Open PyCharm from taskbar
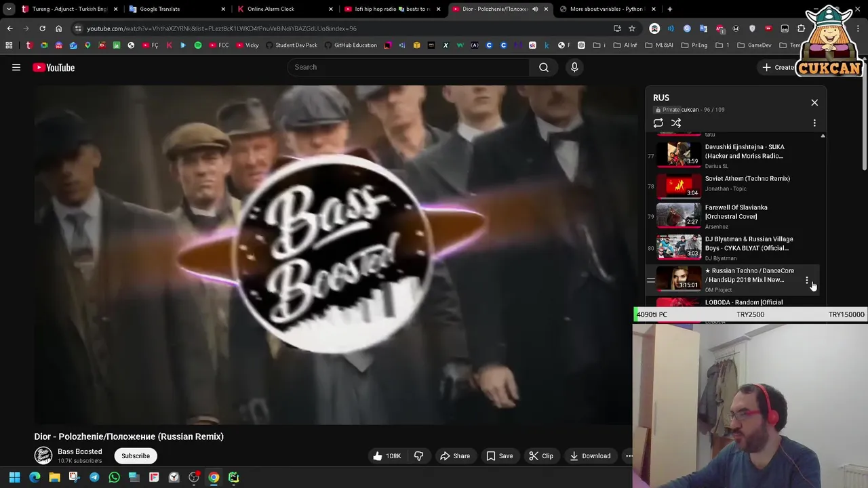 coord(233,477)
